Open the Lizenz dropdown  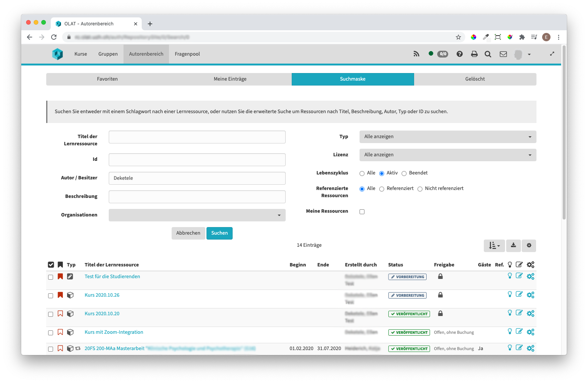pyautogui.click(x=447, y=155)
